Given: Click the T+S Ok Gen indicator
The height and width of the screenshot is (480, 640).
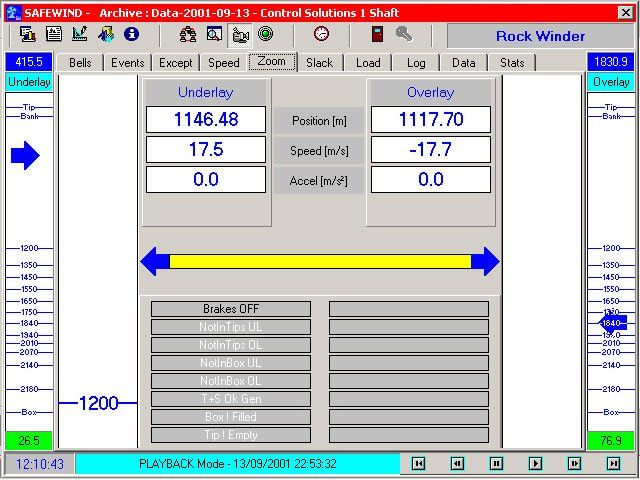Looking at the screenshot, I should [x=231, y=399].
